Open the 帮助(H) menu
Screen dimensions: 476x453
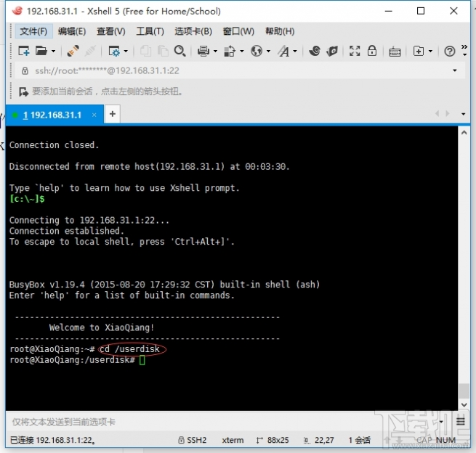point(280,31)
